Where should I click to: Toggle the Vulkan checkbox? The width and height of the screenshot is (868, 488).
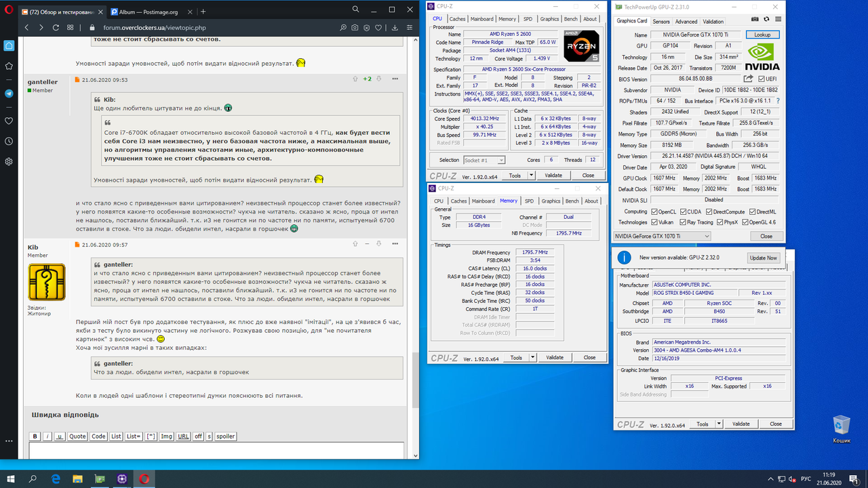click(x=654, y=222)
